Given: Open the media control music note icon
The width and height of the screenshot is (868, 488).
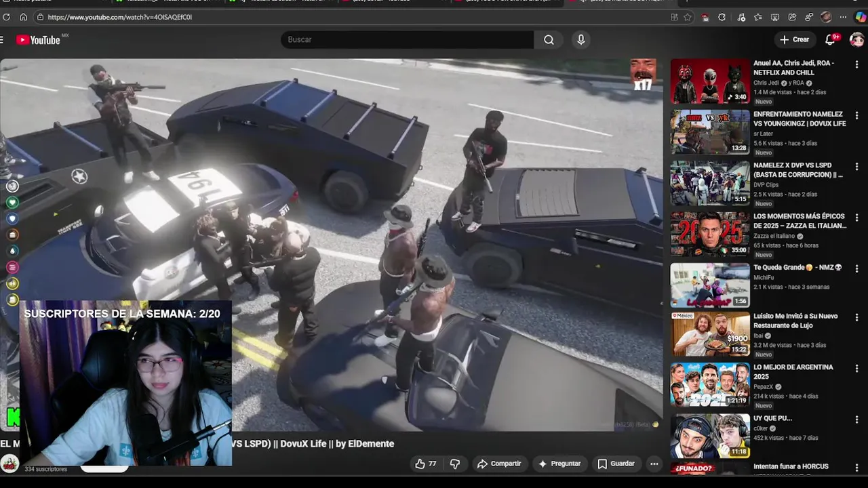Looking at the screenshot, I should pos(741,17).
